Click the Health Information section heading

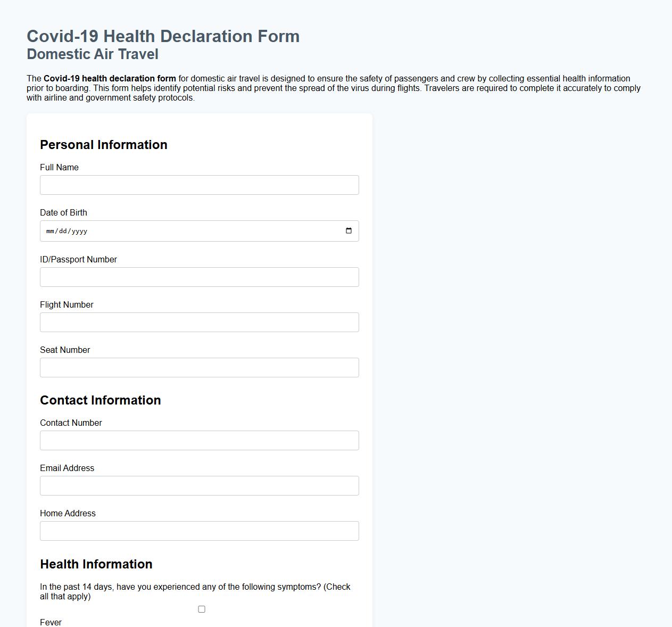(x=96, y=564)
